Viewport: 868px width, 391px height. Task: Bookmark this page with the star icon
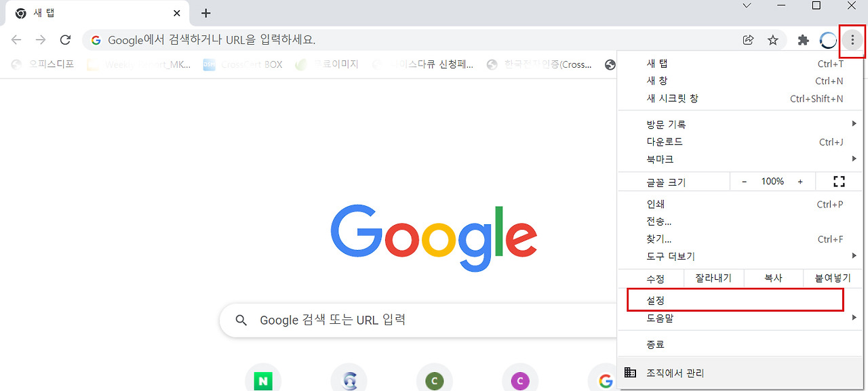[773, 41]
